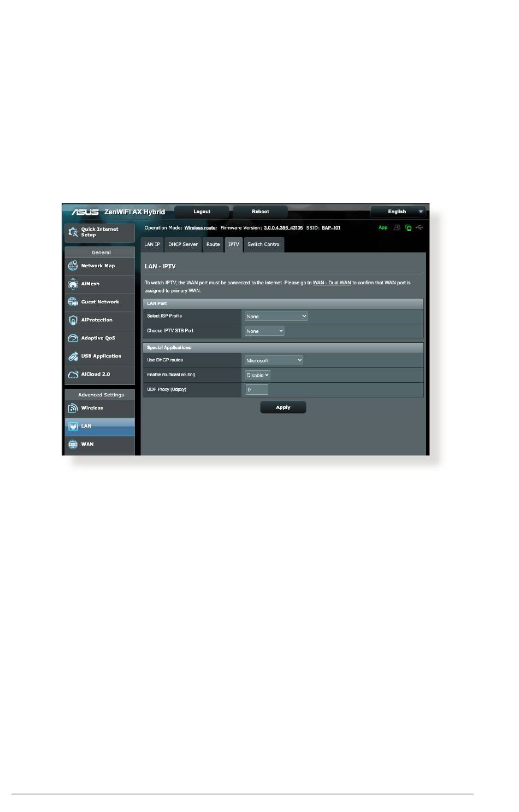Image resolution: width=519 pixels, height=812 pixels.
Task: Click the Reboot button
Action: (260, 212)
